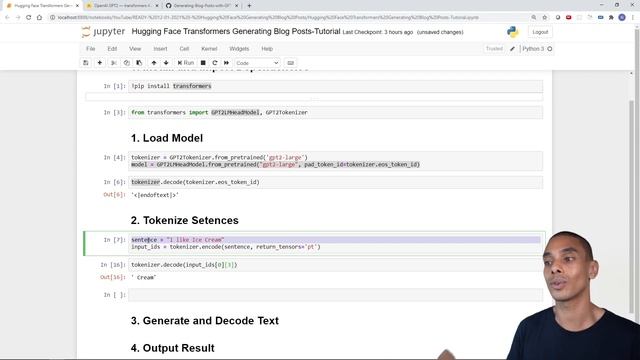Image resolution: width=640 pixels, height=360 pixels.
Task: Open the File menu
Action: tap(91, 49)
